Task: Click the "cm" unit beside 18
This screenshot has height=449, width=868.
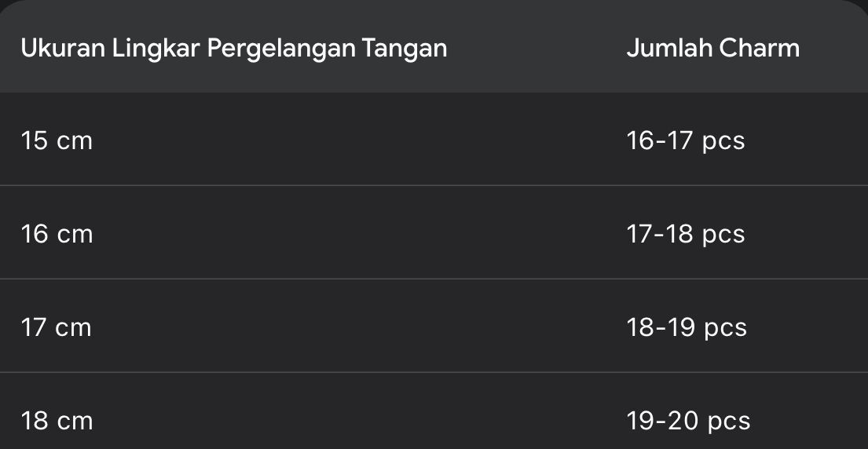Action: 75,421
